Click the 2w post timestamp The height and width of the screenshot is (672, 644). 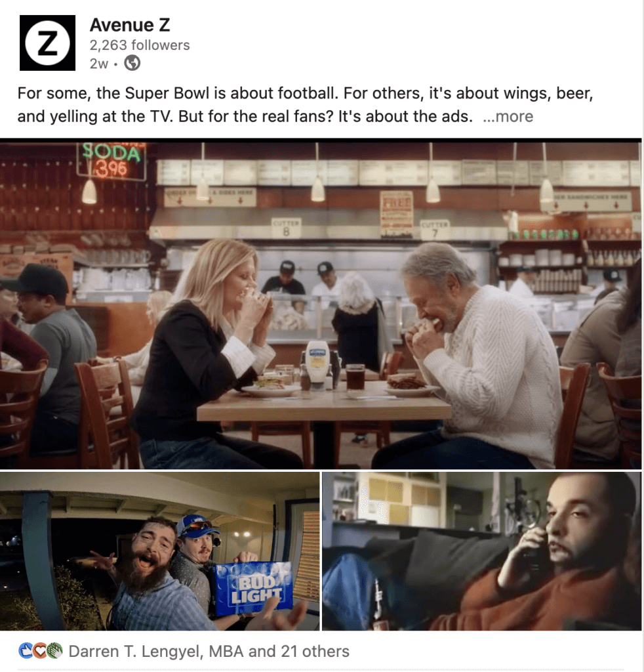[x=99, y=64]
